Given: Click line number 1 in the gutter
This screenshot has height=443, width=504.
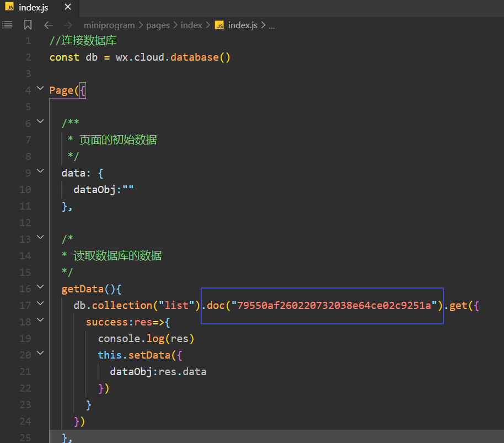Looking at the screenshot, I should point(28,41).
